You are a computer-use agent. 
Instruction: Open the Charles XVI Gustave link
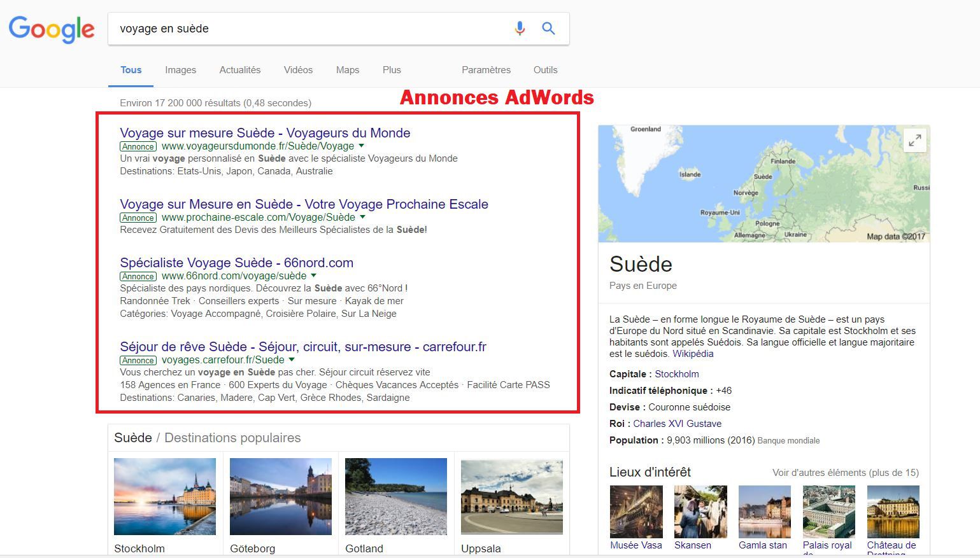pyautogui.click(x=677, y=424)
